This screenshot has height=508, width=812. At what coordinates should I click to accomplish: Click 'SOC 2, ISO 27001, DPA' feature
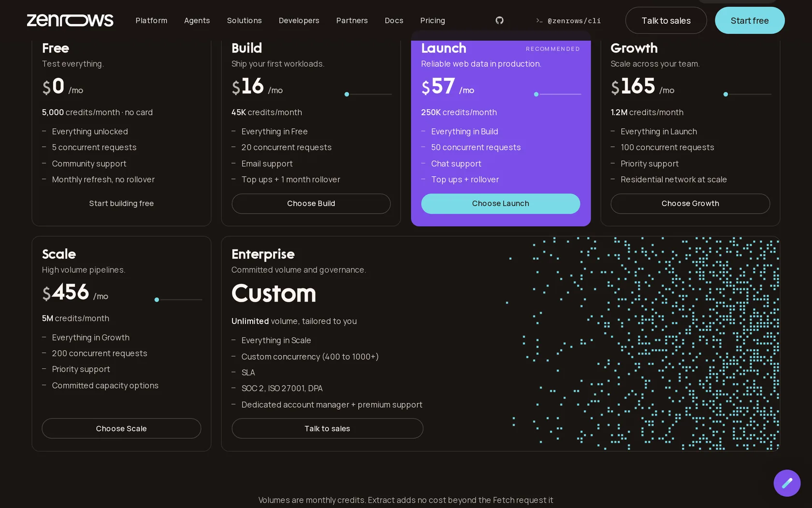tap(282, 388)
